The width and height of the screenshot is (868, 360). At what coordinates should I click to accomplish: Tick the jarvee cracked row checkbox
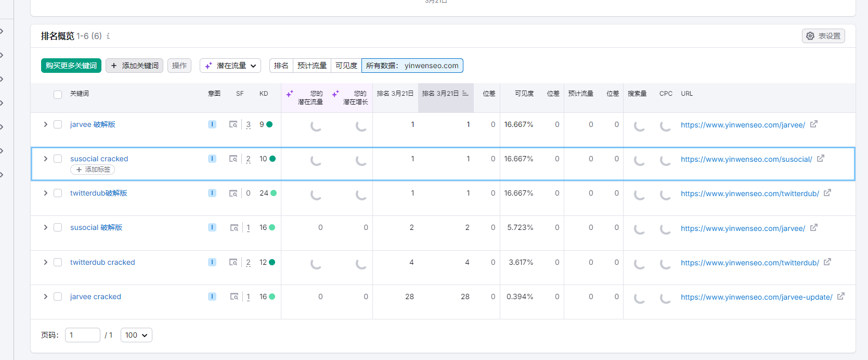(x=58, y=297)
